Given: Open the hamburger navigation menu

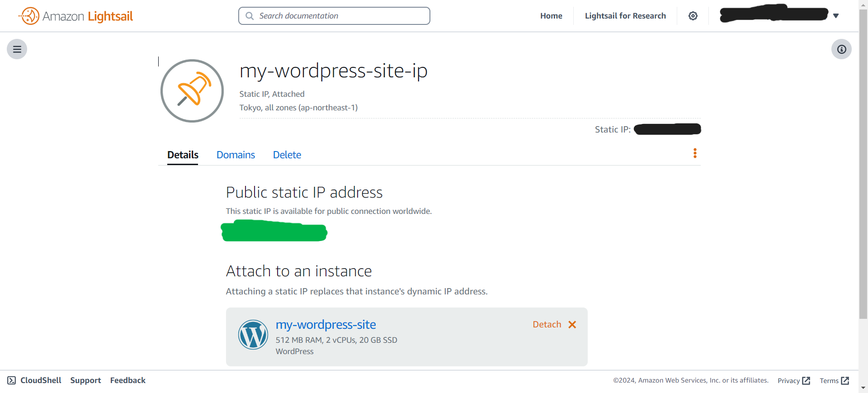Looking at the screenshot, I should [x=17, y=49].
